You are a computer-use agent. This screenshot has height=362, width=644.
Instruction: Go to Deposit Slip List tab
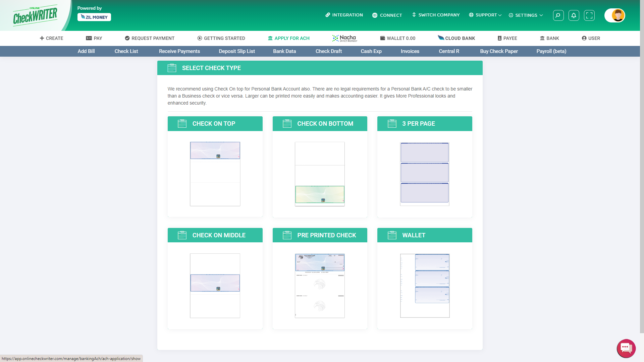[237, 51]
